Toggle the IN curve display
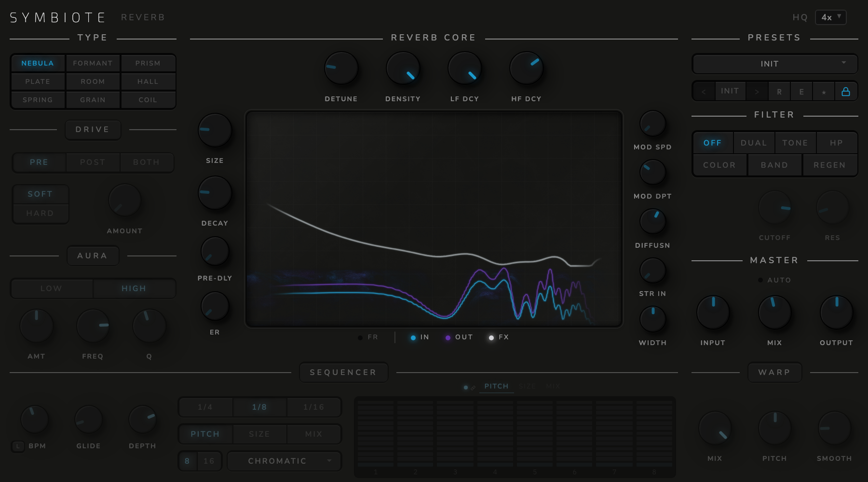Viewport: 868px width, 482px height. (420, 337)
